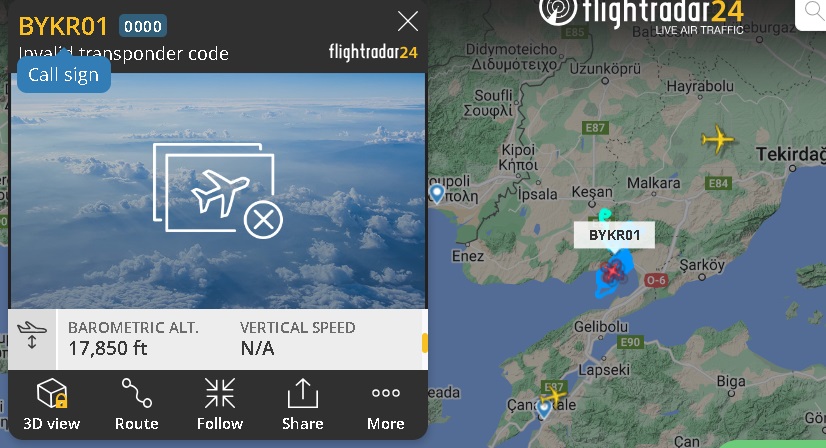This screenshot has height=448, width=826.
Task: Click the 0000 squawk code badge
Action: tap(143, 26)
